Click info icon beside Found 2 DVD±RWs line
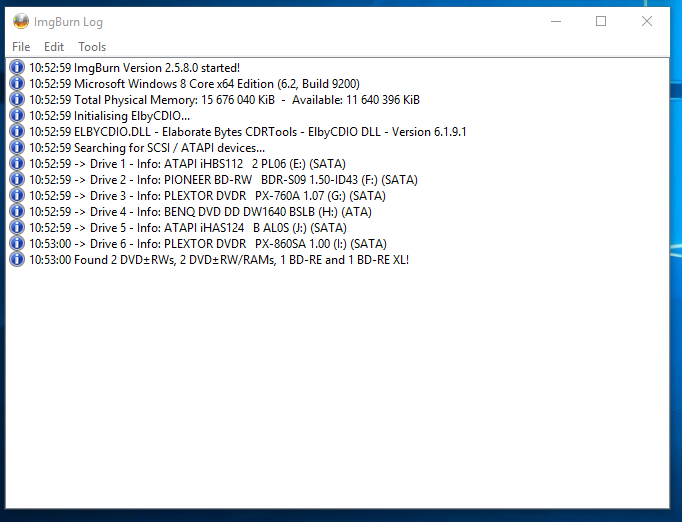The height and width of the screenshot is (522, 682). pyautogui.click(x=17, y=260)
